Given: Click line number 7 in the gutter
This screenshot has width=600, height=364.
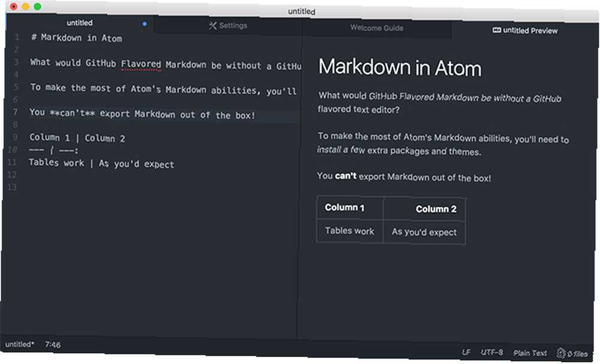Looking at the screenshot, I should [16, 112].
